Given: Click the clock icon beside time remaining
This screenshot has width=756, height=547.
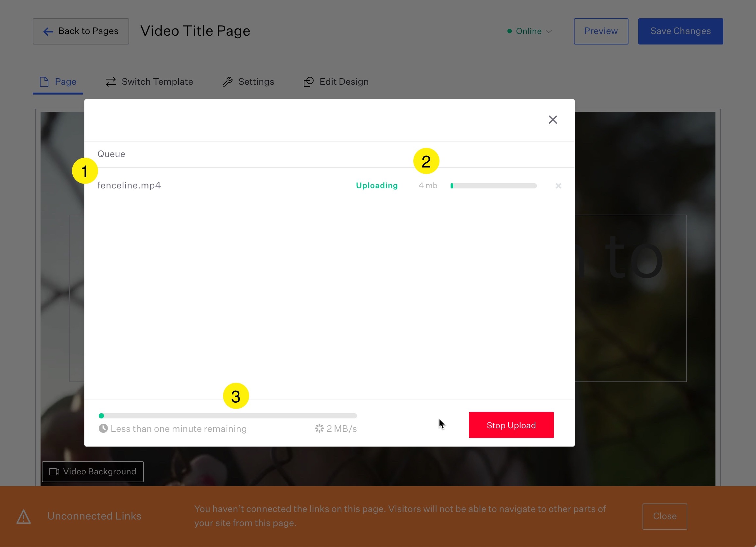Looking at the screenshot, I should click(x=103, y=428).
